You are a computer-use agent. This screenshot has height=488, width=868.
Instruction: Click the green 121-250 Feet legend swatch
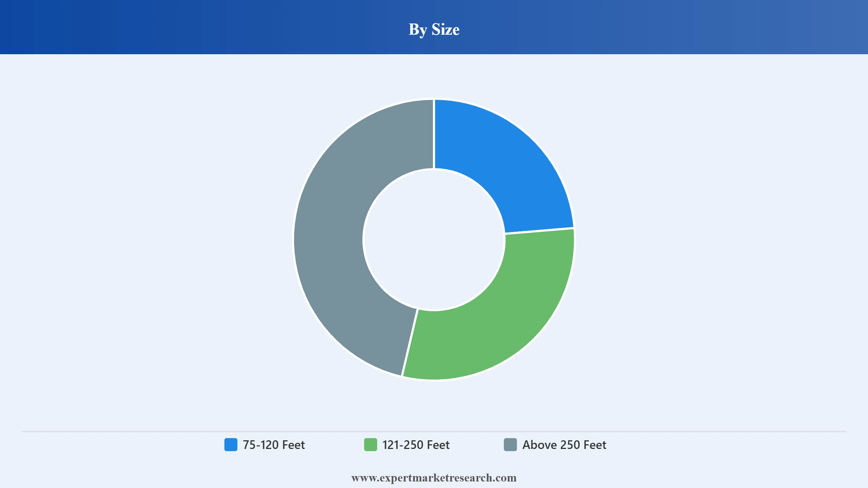pos(370,445)
